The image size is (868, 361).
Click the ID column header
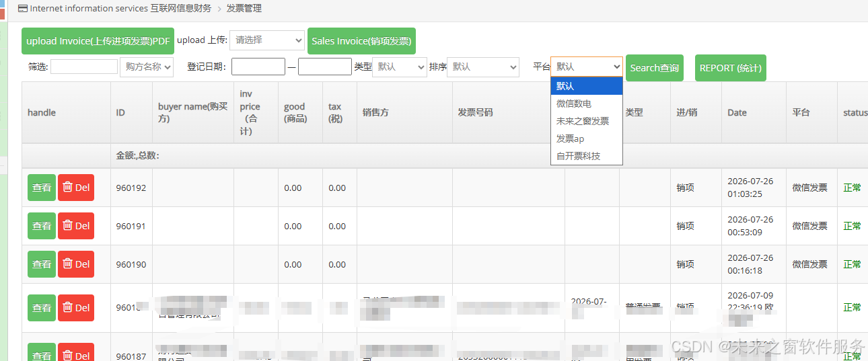tap(131, 112)
